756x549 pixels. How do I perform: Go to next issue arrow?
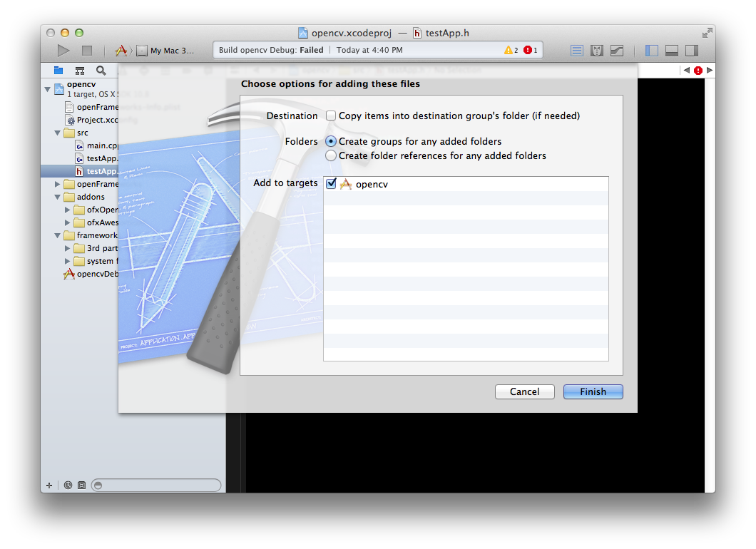pyautogui.click(x=710, y=71)
